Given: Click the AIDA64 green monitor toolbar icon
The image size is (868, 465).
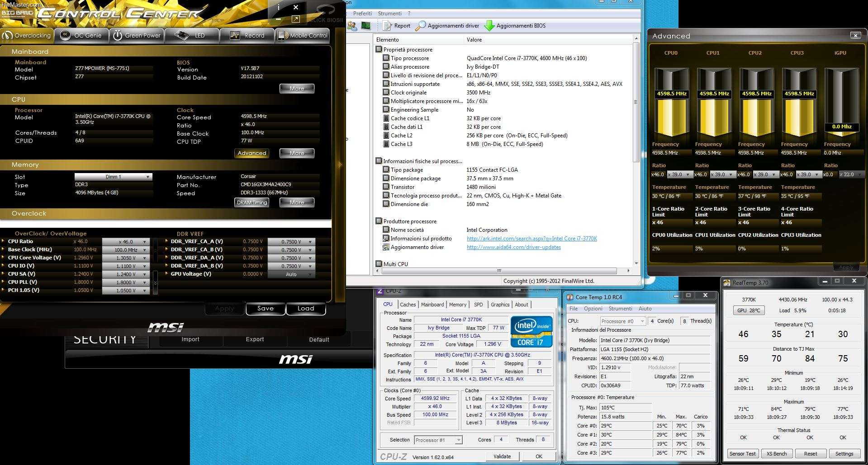Looking at the screenshot, I should (365, 26).
